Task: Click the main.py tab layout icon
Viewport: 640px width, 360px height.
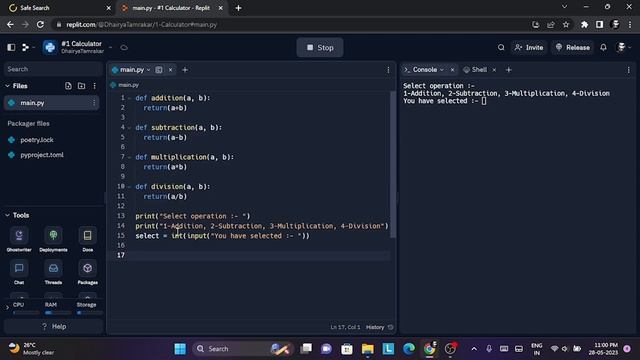Action: coord(159,70)
